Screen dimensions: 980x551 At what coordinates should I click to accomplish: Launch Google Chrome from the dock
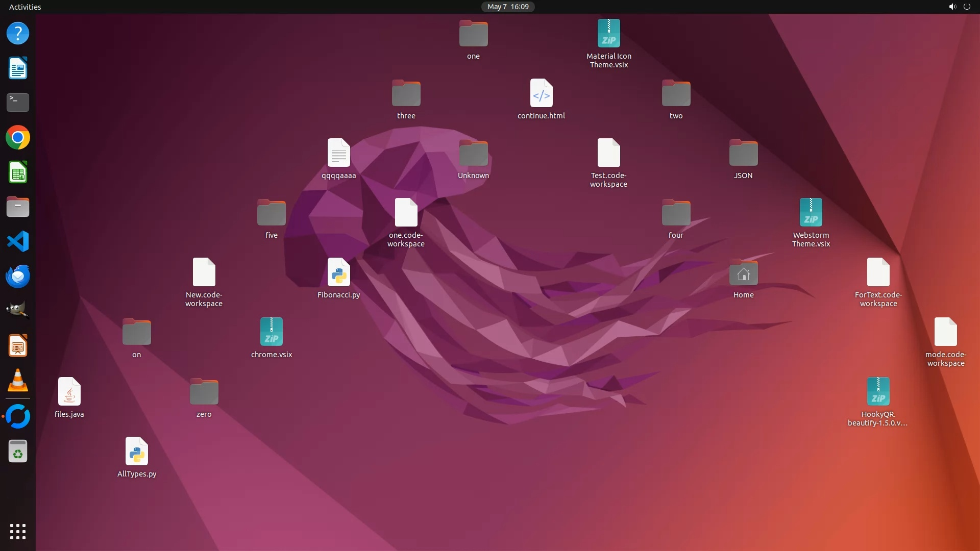pos(18,138)
